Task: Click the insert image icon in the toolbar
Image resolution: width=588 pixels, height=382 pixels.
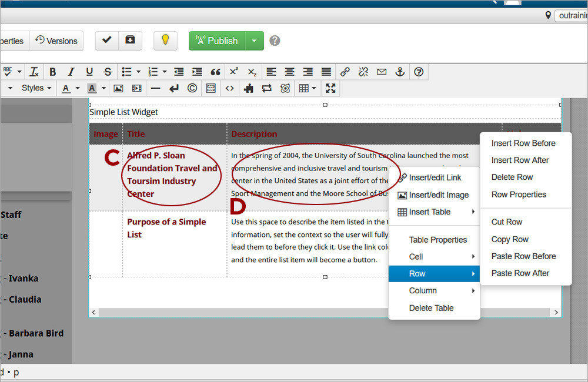Action: click(x=118, y=88)
